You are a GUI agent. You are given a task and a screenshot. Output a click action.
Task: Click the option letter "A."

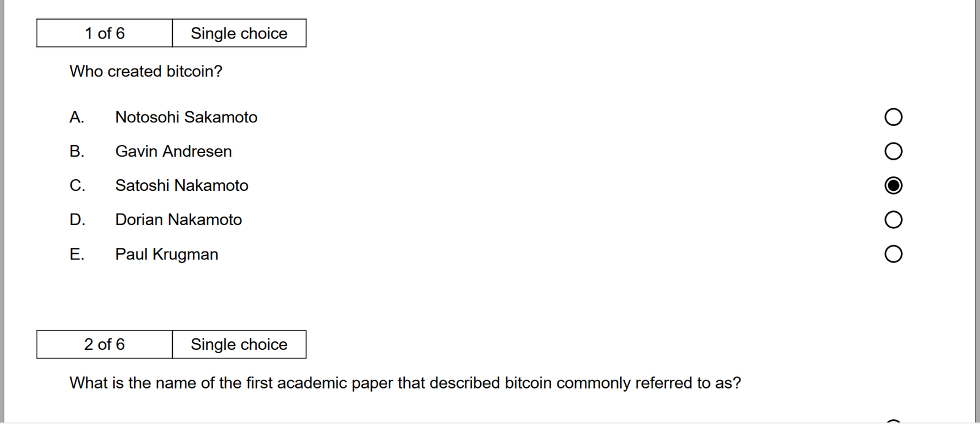click(77, 117)
